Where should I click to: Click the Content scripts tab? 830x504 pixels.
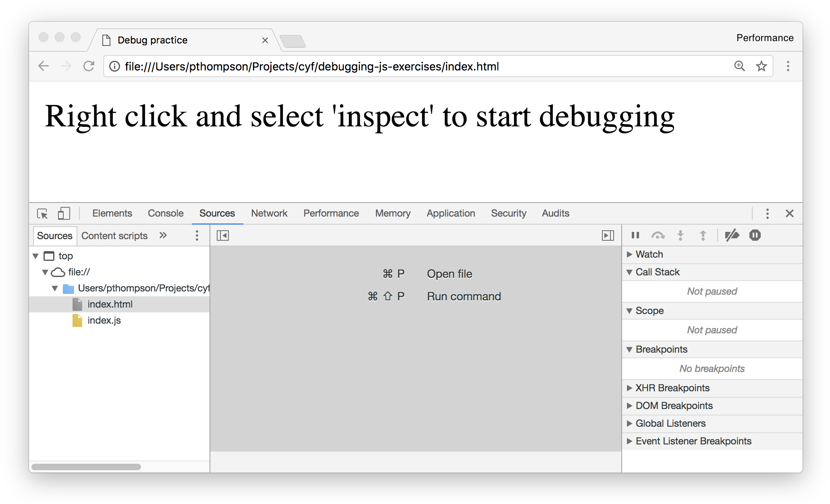coord(116,235)
